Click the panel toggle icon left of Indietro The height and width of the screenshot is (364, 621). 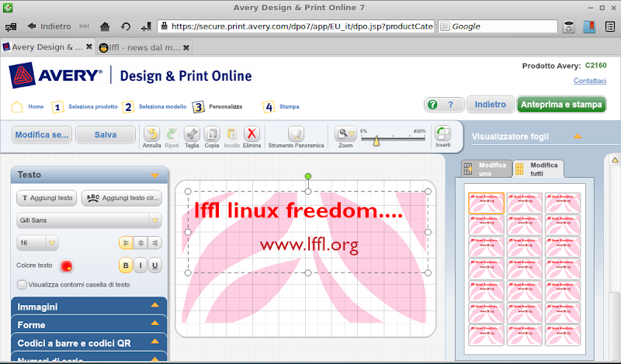click(x=11, y=26)
